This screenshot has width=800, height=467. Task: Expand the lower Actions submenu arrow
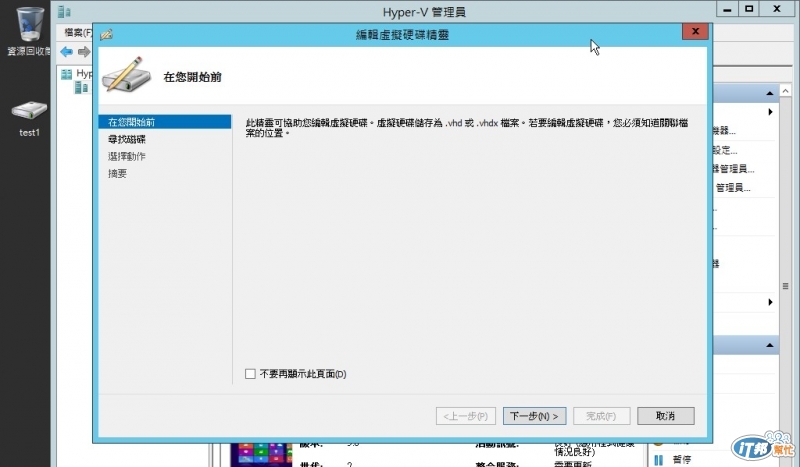pos(770,302)
